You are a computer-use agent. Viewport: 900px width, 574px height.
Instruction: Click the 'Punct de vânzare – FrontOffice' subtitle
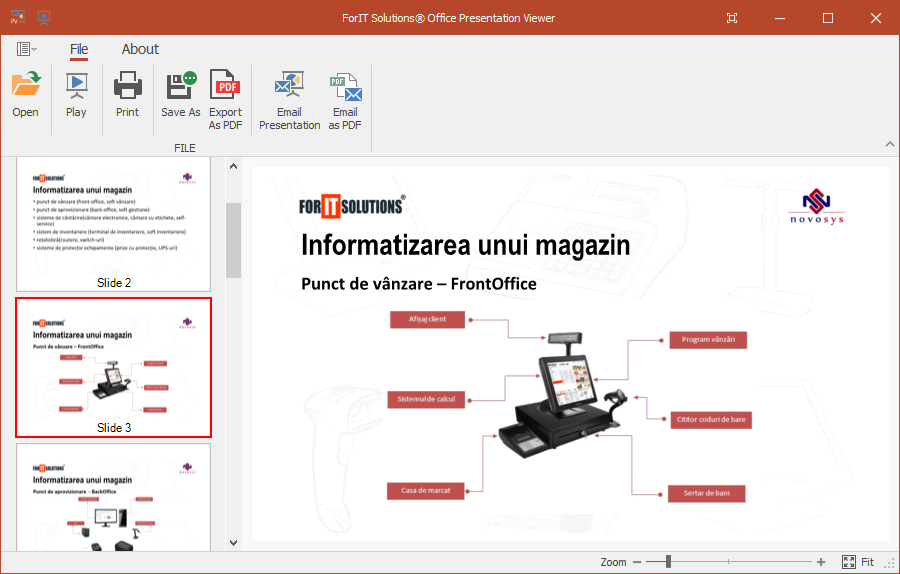[419, 284]
